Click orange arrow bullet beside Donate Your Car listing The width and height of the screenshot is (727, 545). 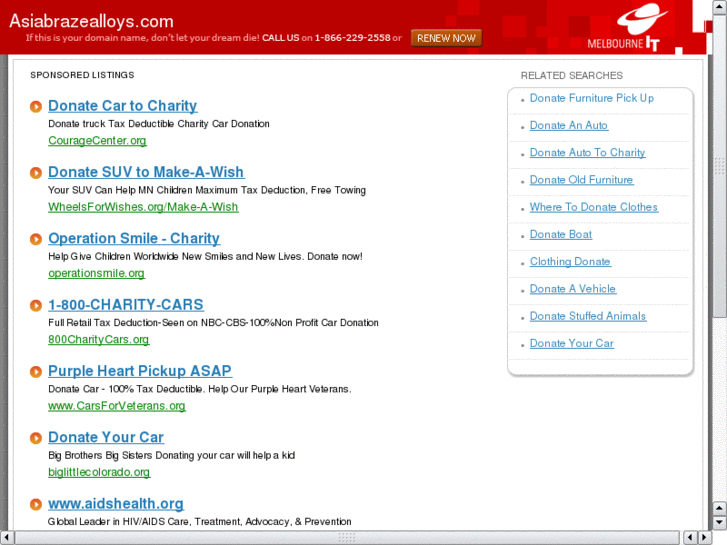coord(36,438)
